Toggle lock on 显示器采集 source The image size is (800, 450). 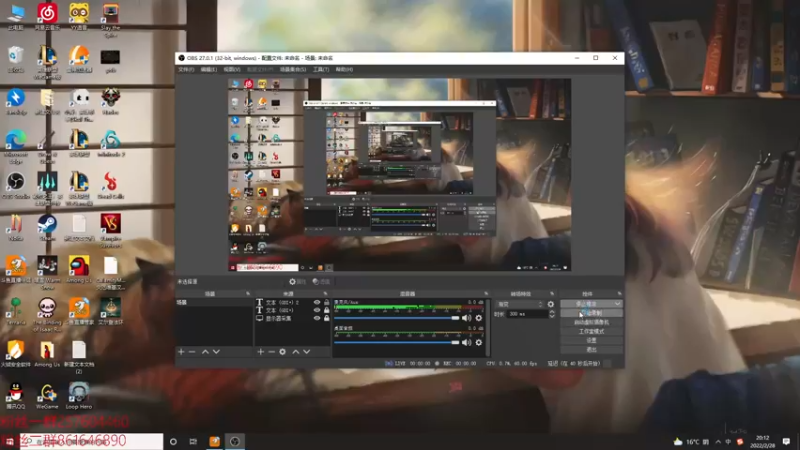point(327,318)
